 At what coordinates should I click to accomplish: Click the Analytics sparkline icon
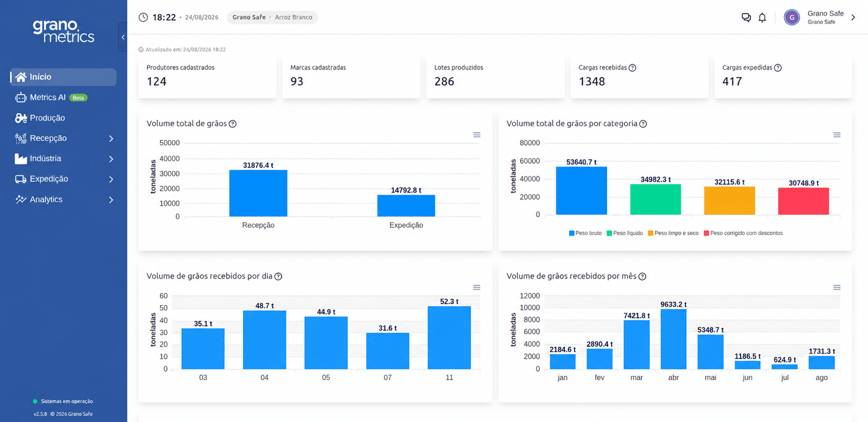(x=20, y=199)
